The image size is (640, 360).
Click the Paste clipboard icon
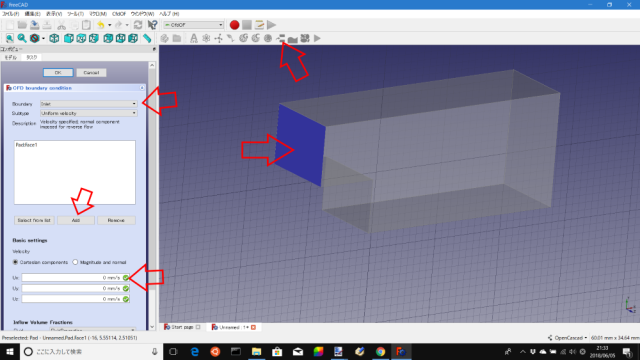[86, 25]
